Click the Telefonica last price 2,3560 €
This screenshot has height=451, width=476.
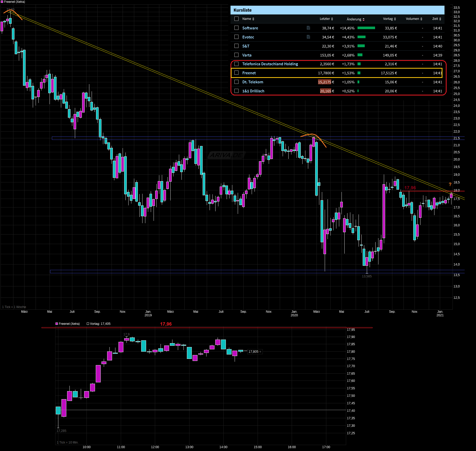327,64
